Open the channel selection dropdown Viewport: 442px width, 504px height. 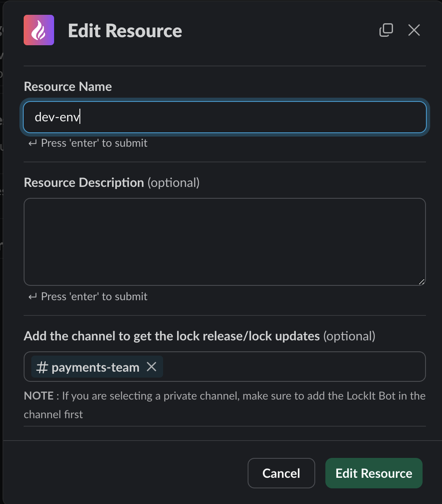click(x=292, y=367)
